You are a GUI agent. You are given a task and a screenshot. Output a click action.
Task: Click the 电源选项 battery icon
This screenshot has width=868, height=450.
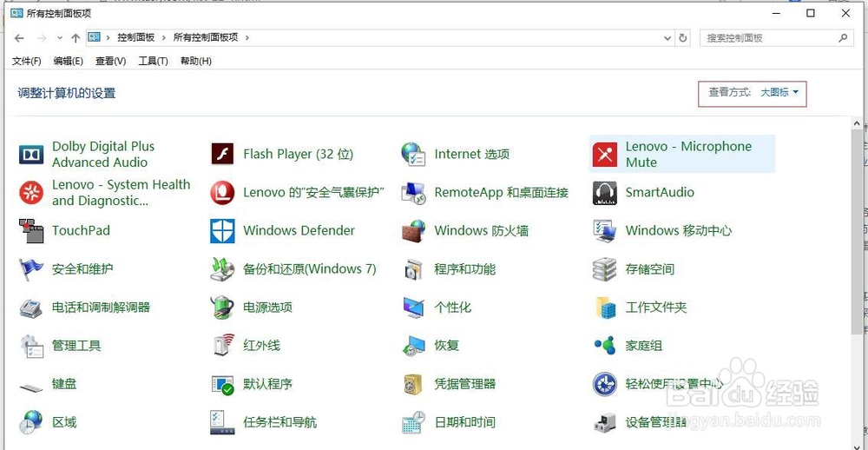point(222,308)
